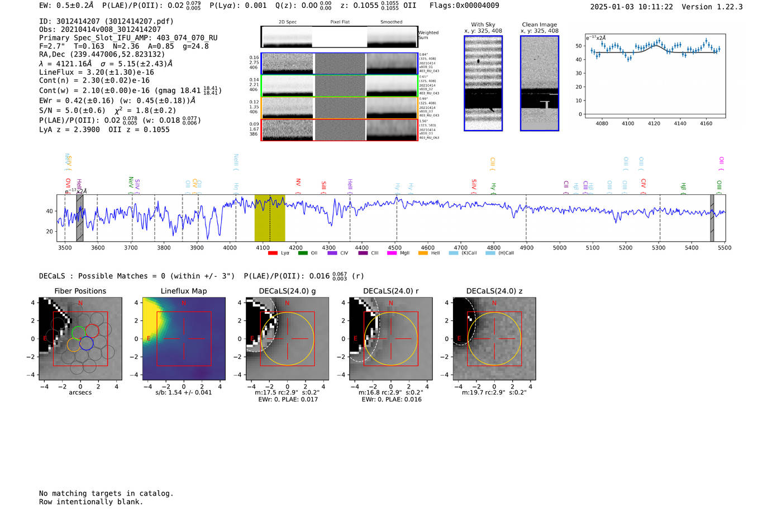This screenshot has width=782, height=532.
Task: Open the DECaLS(24.0) g image
Action: point(287,338)
